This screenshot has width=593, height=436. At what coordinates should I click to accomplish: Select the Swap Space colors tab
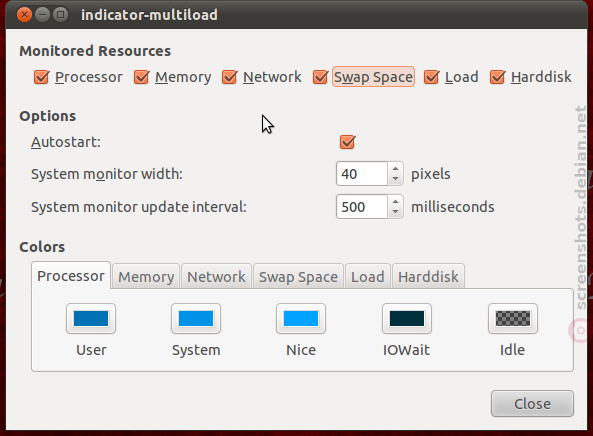298,277
